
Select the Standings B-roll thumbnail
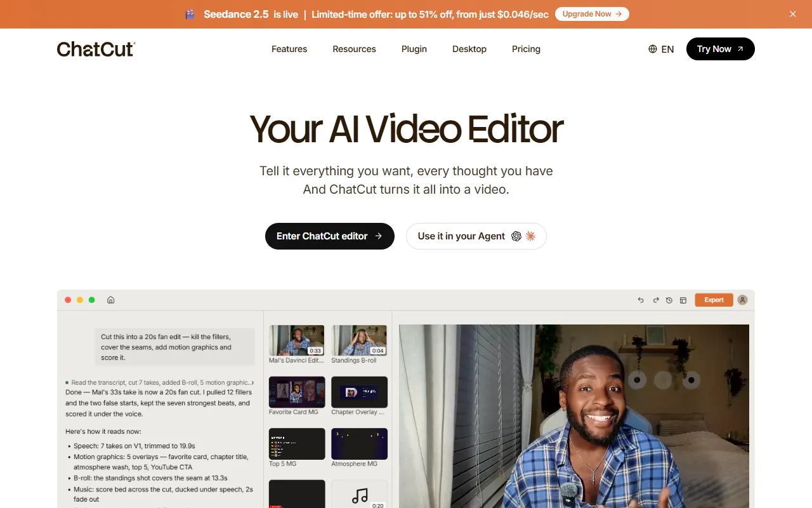[x=359, y=340]
